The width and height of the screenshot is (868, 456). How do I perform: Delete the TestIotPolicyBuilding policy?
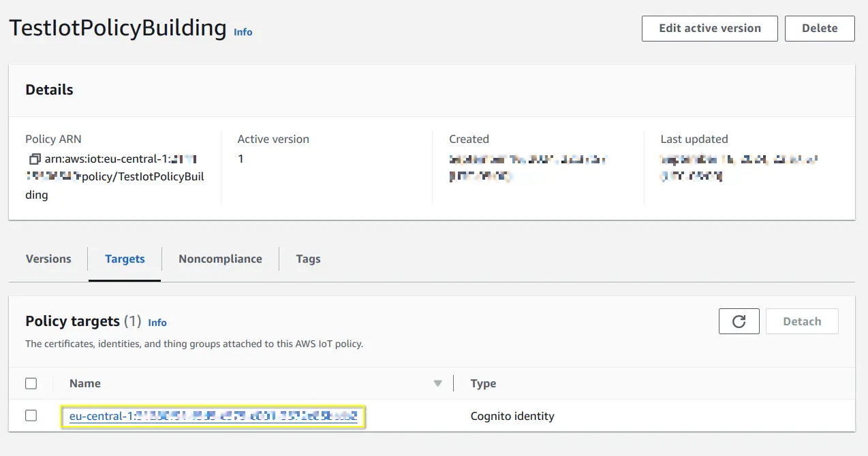pos(820,29)
